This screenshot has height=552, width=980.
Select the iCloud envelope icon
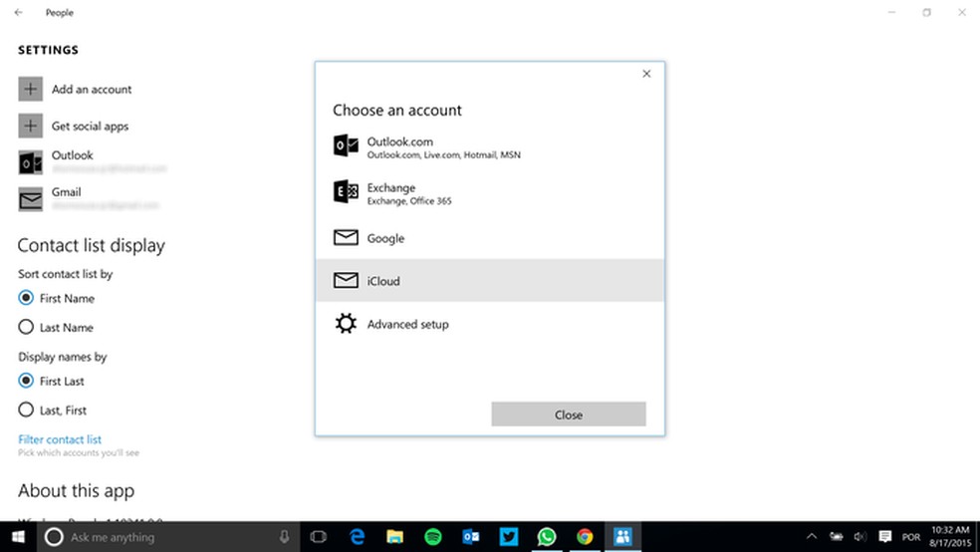[346, 280]
